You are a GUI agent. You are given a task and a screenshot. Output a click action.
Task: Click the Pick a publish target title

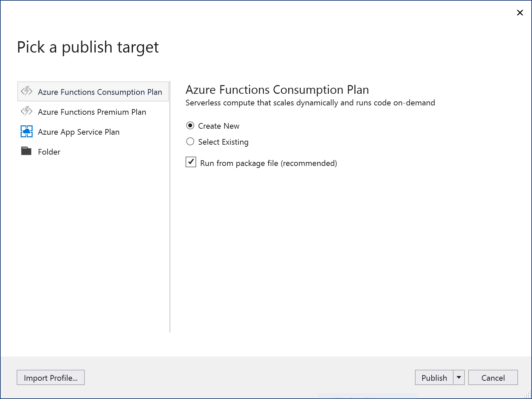pyautogui.click(x=88, y=47)
